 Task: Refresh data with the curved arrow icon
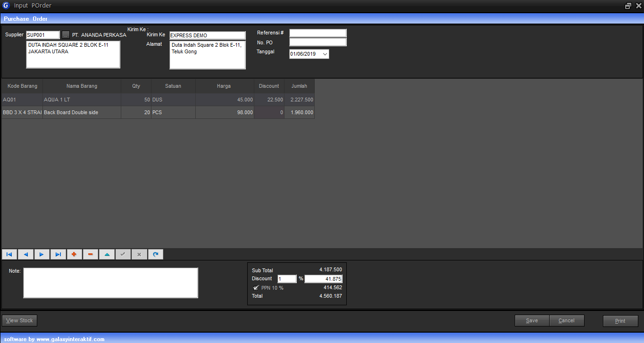pos(155,254)
